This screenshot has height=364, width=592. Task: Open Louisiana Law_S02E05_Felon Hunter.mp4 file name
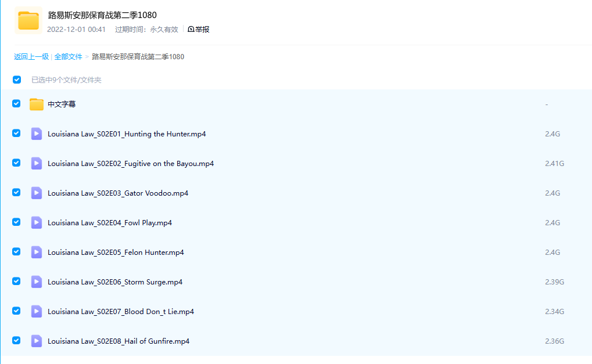coord(116,253)
